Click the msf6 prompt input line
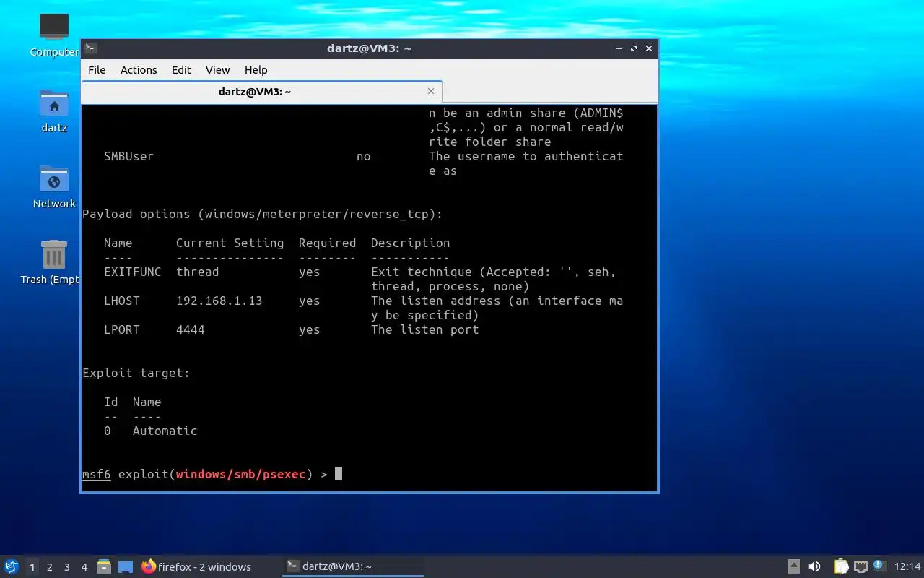The height and width of the screenshot is (578, 924). pyautogui.click(x=370, y=474)
